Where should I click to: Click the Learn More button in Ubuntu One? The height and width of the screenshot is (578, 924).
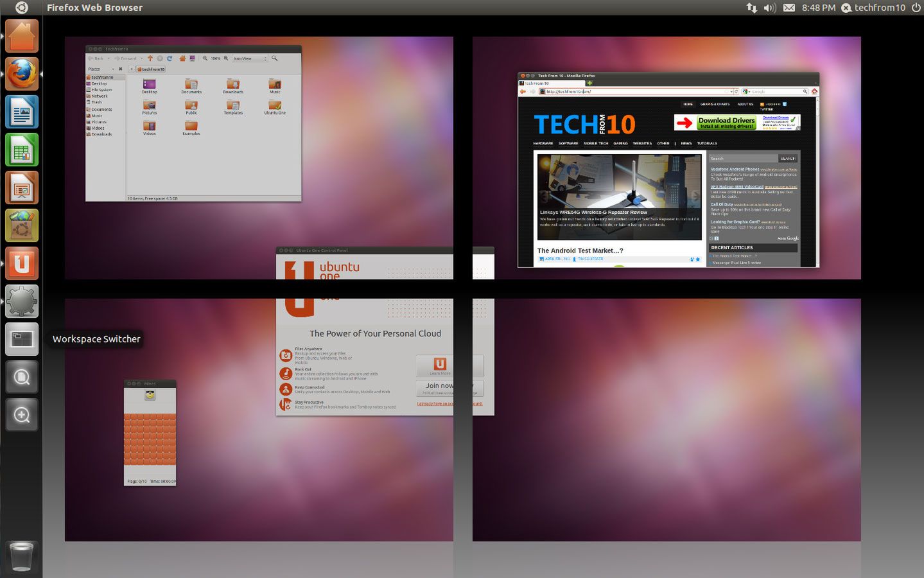(440, 366)
